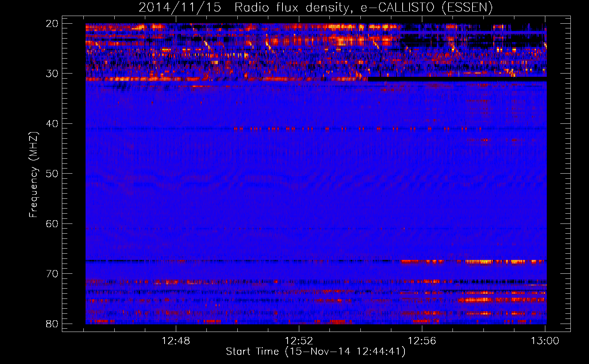Viewport: 589px width, 364px height.
Task: Click the 12:56 time tick label
Action: click(x=422, y=341)
